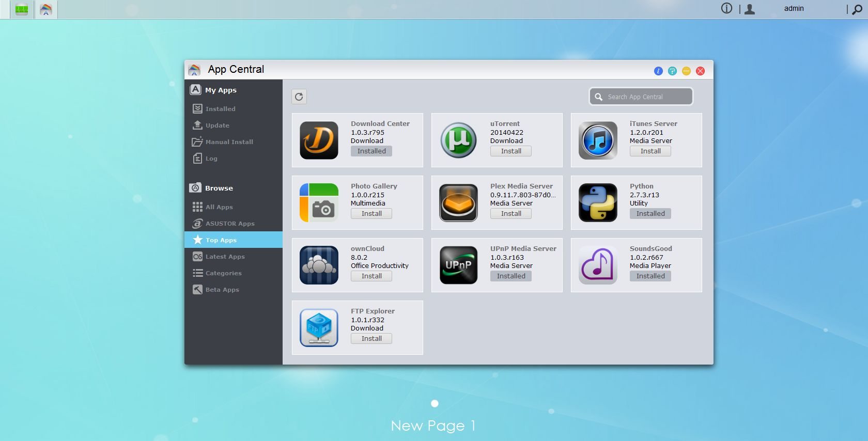Click the New Page 1 label
This screenshot has height=441, width=868.
(433, 426)
